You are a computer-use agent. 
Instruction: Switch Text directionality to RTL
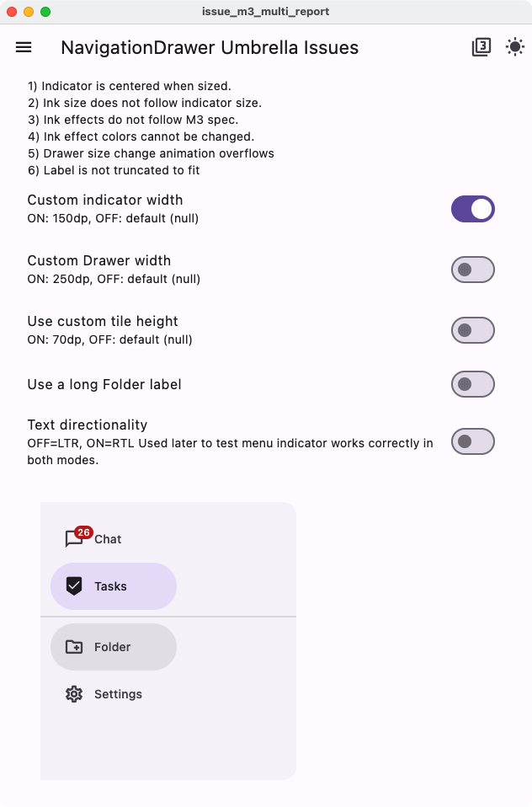tap(472, 440)
